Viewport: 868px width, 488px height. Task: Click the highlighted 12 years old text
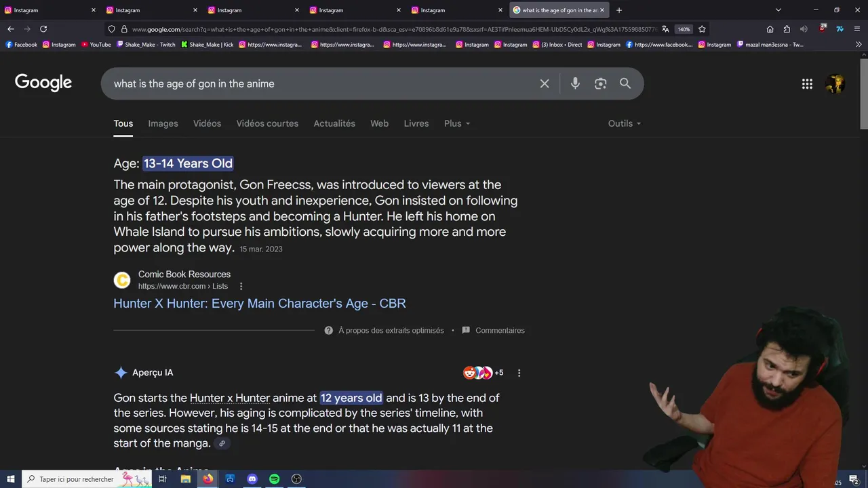click(351, 398)
